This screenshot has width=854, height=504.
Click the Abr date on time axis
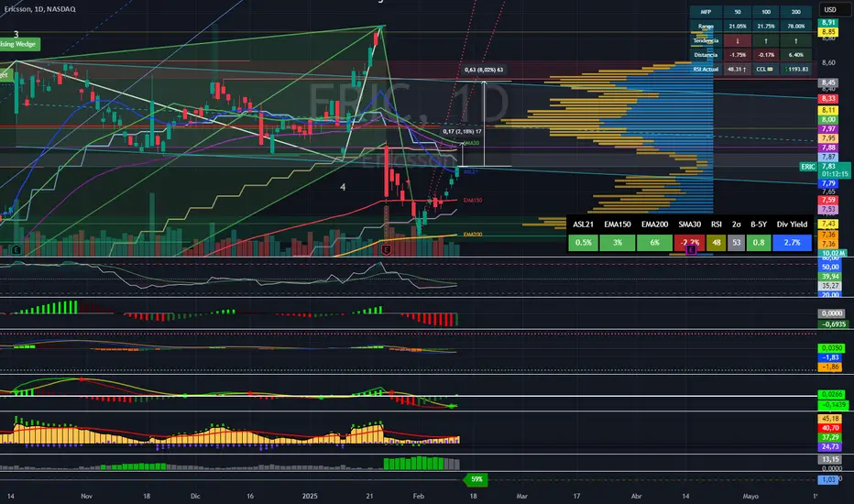[636, 497]
